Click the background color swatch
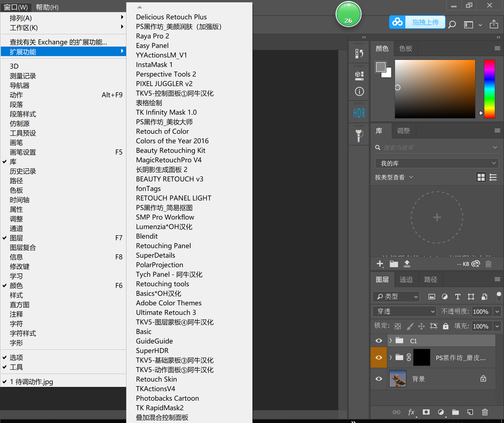Image resolution: width=504 pixels, height=423 pixels. click(x=388, y=74)
